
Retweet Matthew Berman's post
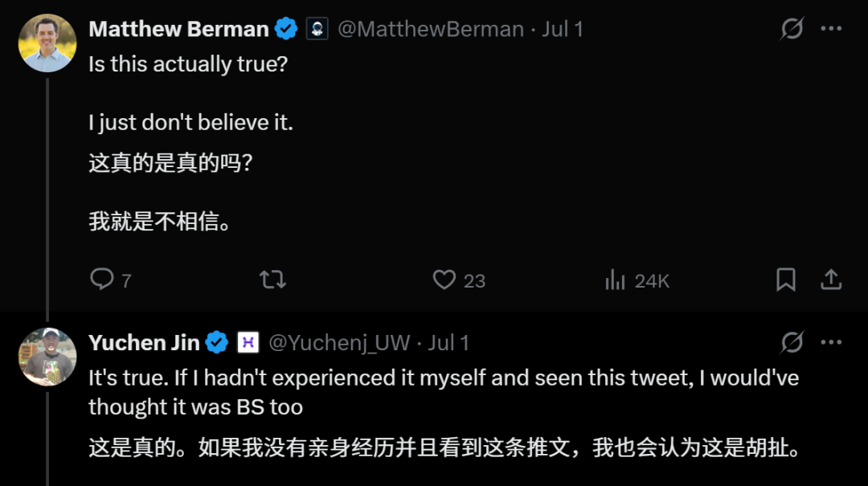click(x=273, y=280)
